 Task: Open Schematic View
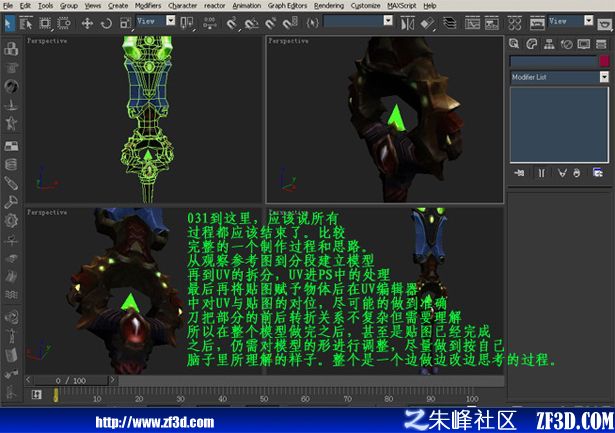[491, 24]
